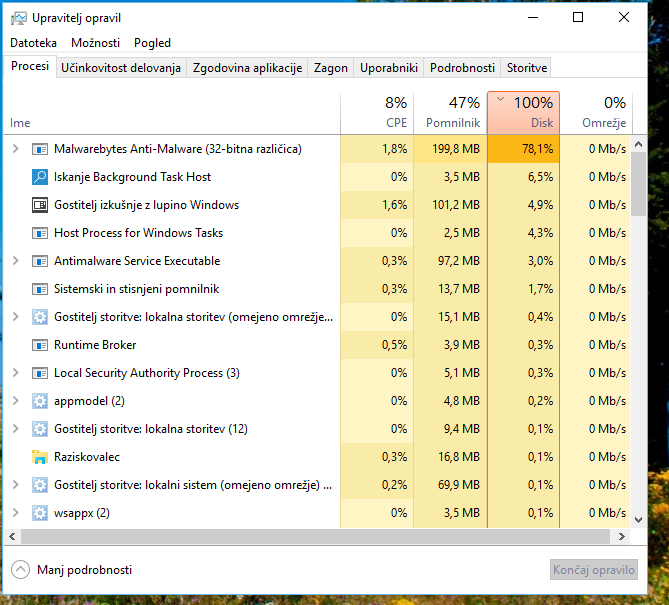Click the Host Process for Windows Tasks icon
669x605 pixels.
pos(40,233)
